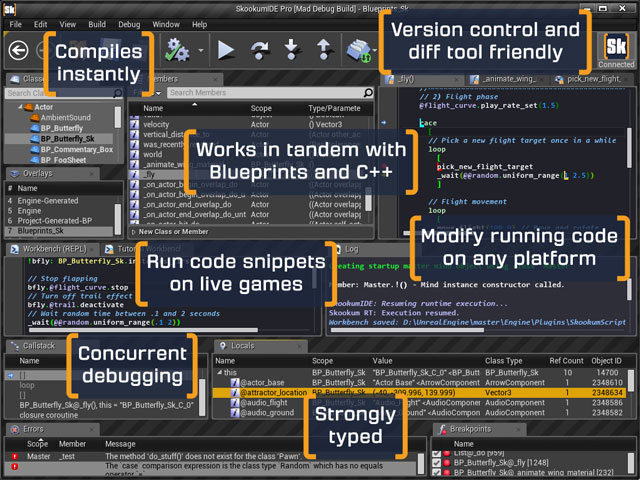
Task: Click the Breakpoints panel icon
Action: 442,429
